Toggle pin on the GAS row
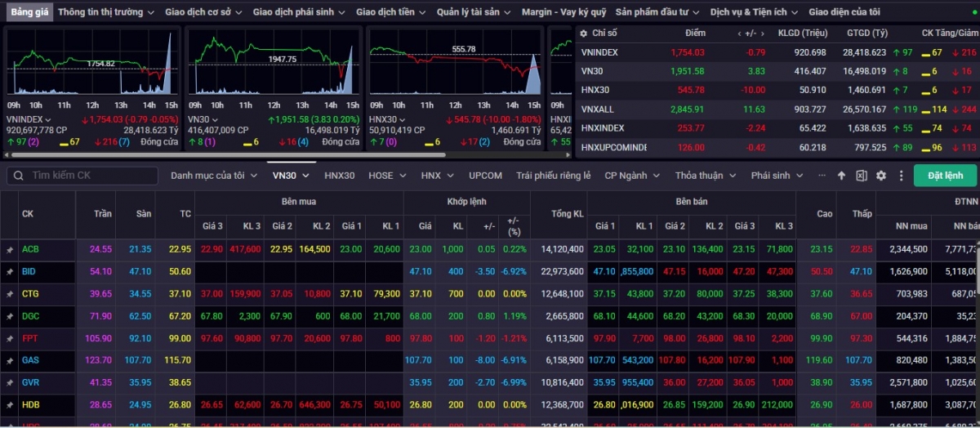This screenshot has width=980, height=428. click(x=10, y=360)
